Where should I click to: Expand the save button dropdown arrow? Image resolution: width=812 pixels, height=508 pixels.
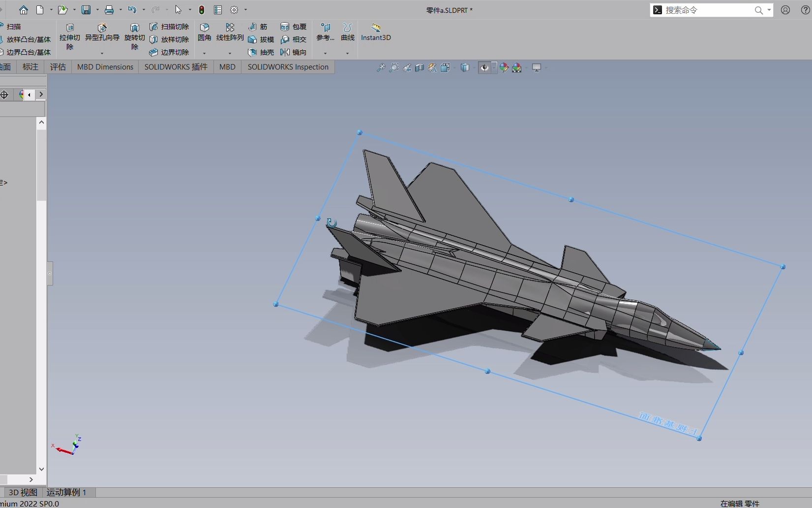click(97, 10)
